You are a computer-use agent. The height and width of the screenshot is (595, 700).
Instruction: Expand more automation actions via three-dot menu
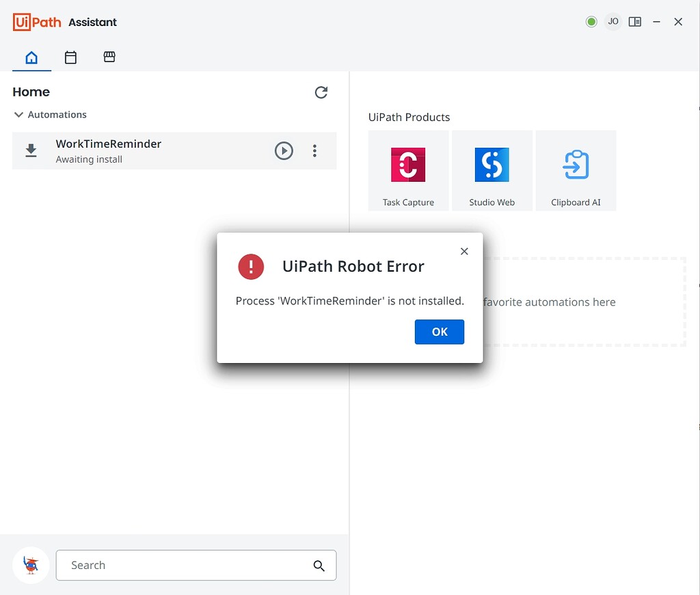point(314,150)
